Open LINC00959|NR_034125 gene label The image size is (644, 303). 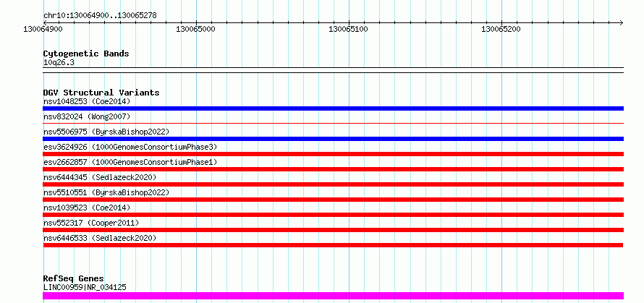coord(85,287)
